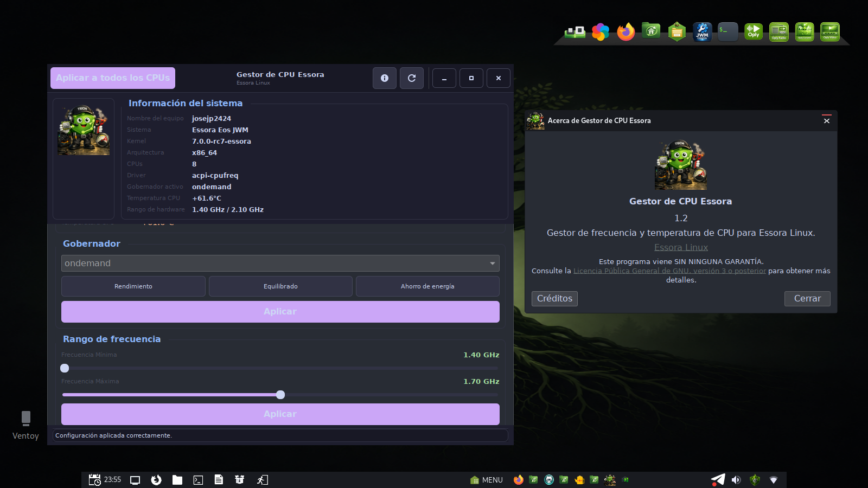Open the file folder launcher in the taskbar
The height and width of the screenshot is (488, 868).
(177, 480)
